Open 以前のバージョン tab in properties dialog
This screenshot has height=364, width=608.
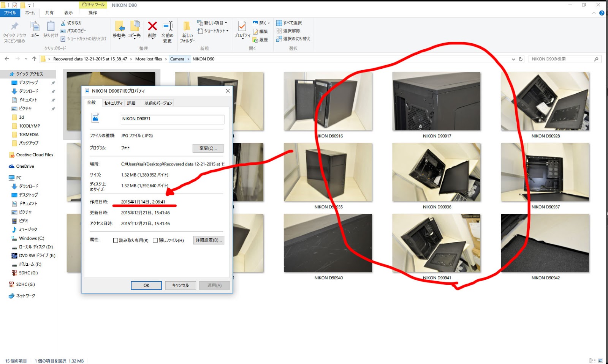point(158,103)
